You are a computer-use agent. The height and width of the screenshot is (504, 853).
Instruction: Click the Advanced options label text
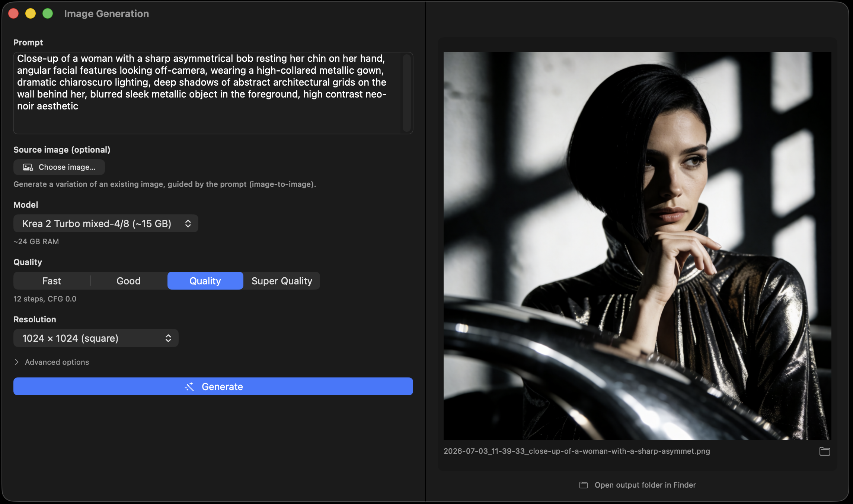click(x=57, y=362)
